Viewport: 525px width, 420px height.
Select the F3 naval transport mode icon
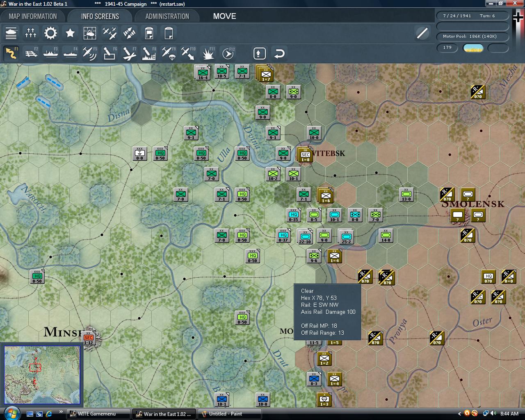coord(50,53)
